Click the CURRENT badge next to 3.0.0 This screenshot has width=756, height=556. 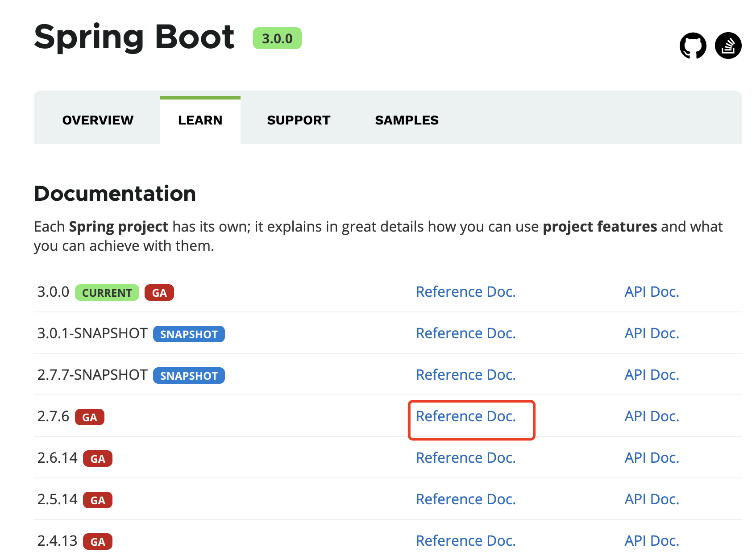[107, 293]
